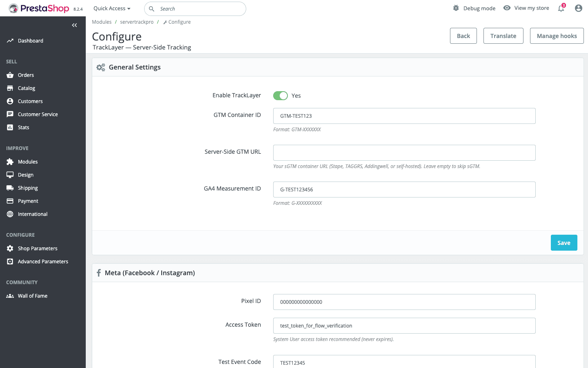Open the notifications bell
The image size is (588, 368).
(x=561, y=8)
